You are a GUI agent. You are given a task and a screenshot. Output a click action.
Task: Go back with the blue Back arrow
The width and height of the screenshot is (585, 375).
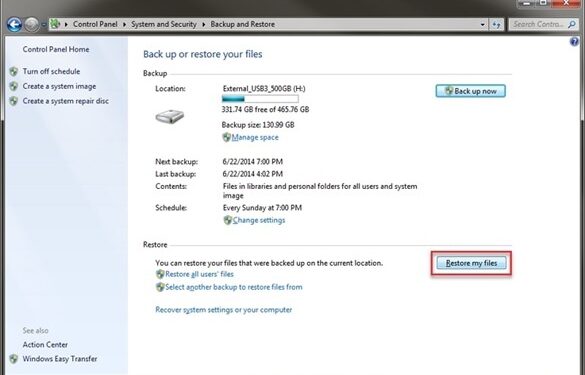[x=15, y=25]
